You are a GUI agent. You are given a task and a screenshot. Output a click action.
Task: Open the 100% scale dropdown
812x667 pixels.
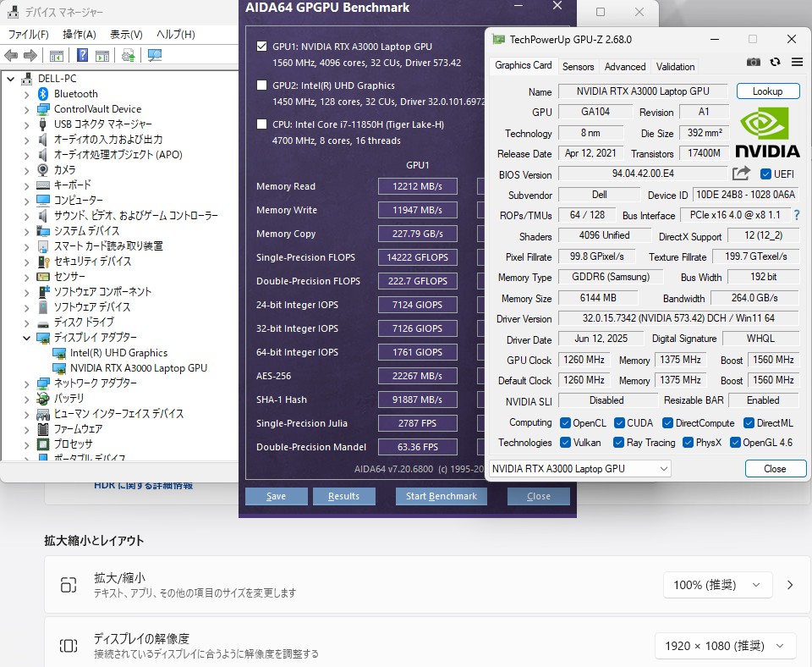[x=718, y=585]
